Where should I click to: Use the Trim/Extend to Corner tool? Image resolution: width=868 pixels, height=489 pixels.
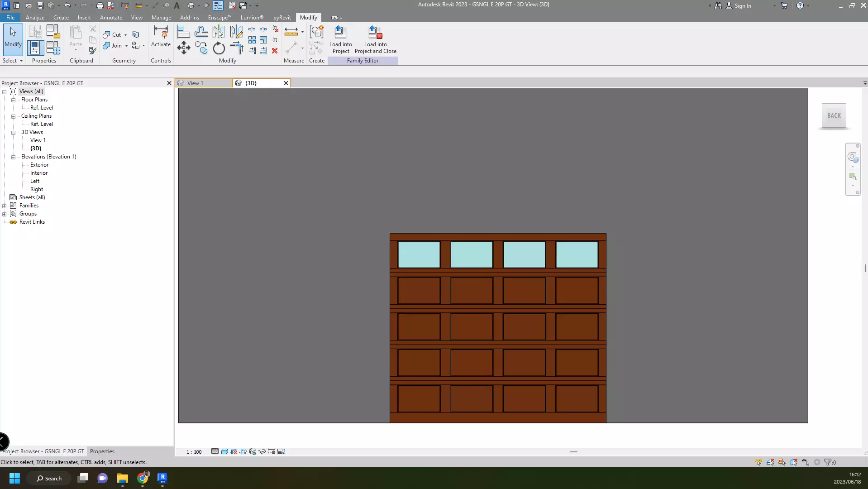pyautogui.click(x=237, y=48)
